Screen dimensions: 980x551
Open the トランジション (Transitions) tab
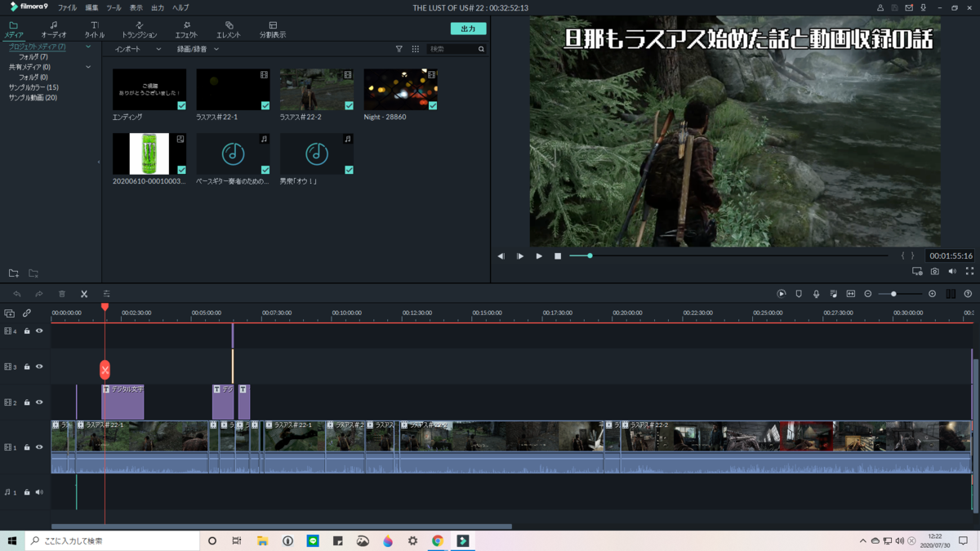(139, 30)
